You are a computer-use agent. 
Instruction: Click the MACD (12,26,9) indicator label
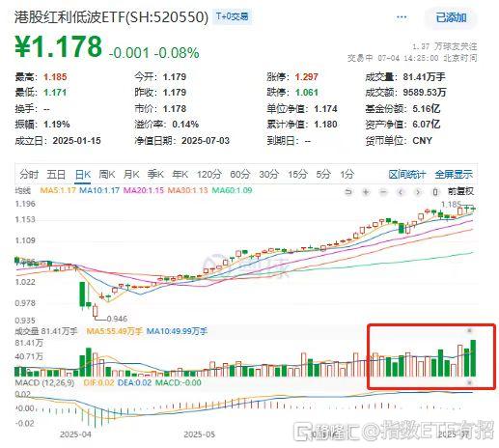click(44, 382)
